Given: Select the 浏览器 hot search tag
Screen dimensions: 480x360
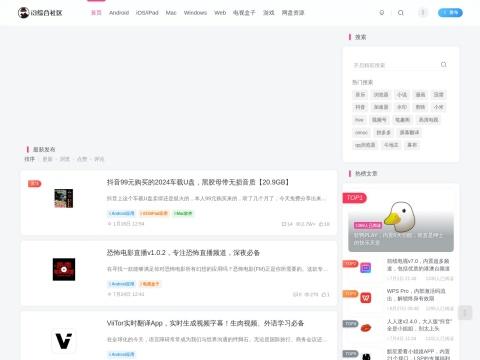Looking at the screenshot, I should coord(381,95).
